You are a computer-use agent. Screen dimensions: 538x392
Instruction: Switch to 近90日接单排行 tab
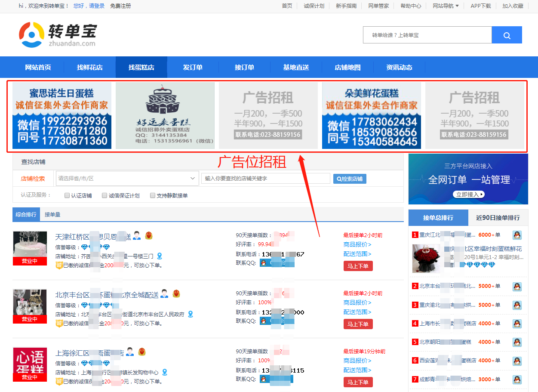click(498, 218)
